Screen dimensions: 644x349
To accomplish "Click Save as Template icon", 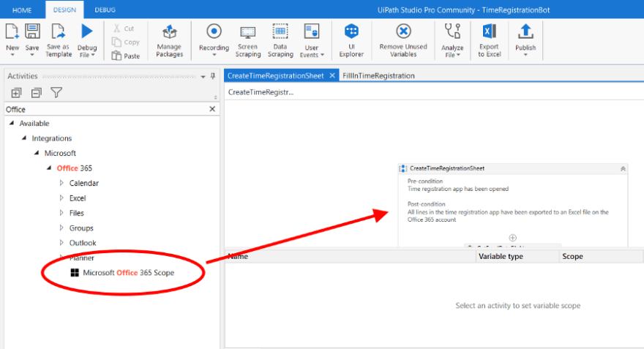I will [58, 31].
